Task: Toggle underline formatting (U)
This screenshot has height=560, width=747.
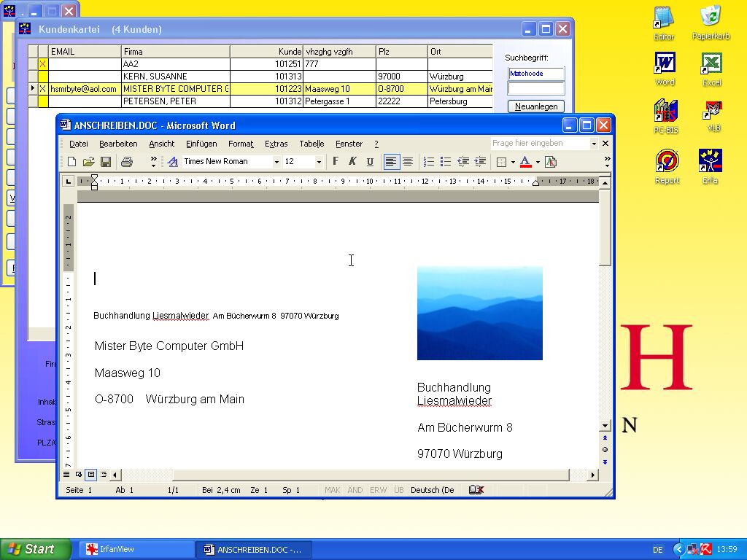Action: (x=370, y=161)
